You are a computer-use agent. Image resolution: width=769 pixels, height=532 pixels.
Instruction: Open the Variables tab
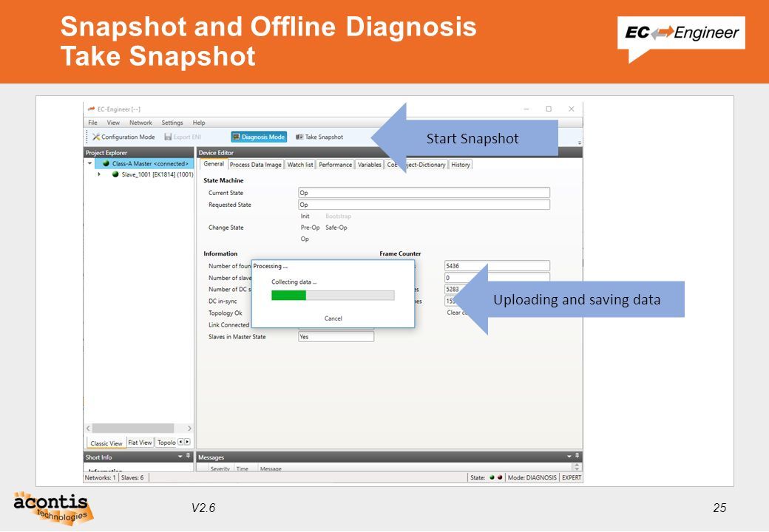point(369,165)
